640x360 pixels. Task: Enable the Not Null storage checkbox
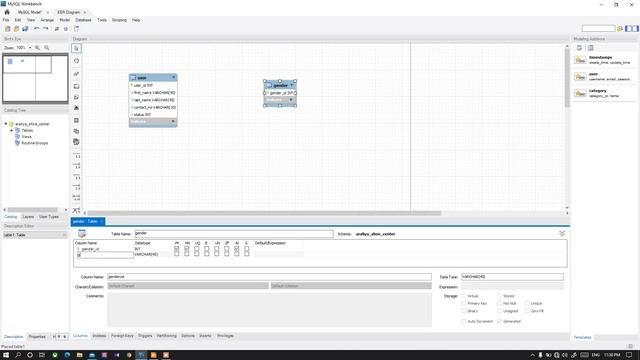coord(500,303)
